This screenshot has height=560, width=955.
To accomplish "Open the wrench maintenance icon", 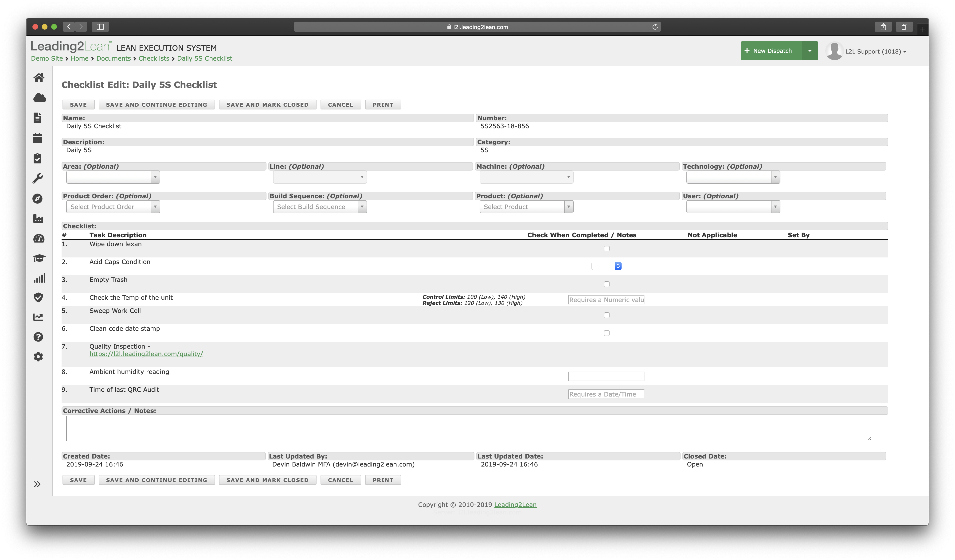I will pyautogui.click(x=38, y=179).
